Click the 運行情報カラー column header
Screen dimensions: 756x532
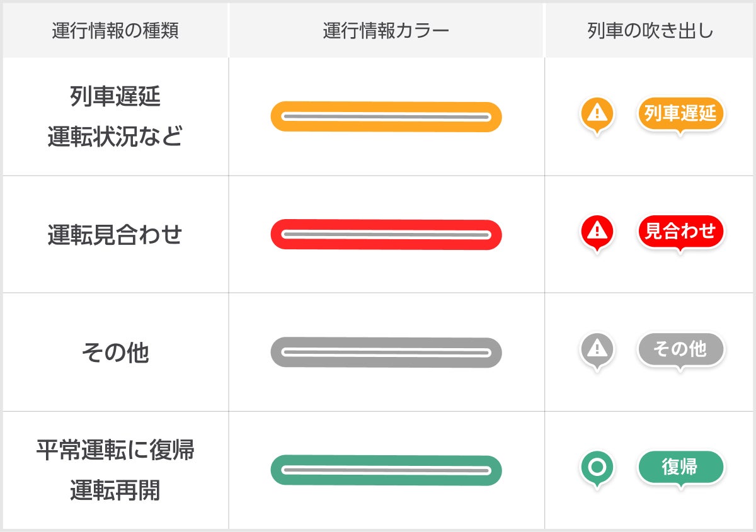[386, 31]
